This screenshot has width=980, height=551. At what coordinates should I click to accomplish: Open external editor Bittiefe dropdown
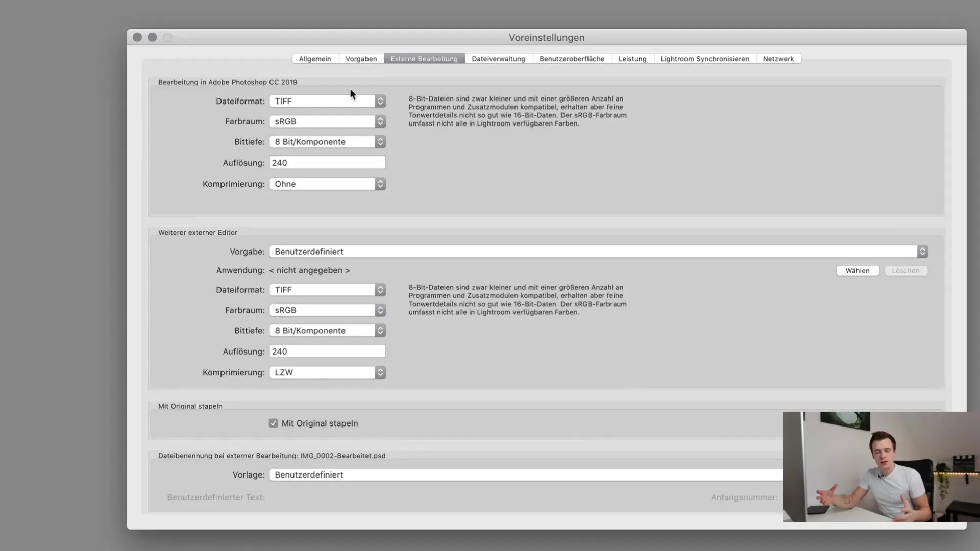pos(327,331)
